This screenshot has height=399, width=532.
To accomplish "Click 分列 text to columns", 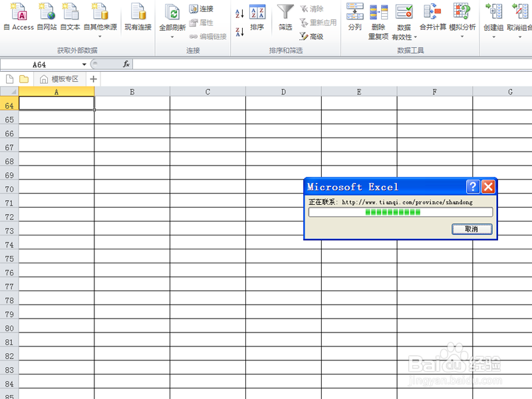I will click(355, 17).
